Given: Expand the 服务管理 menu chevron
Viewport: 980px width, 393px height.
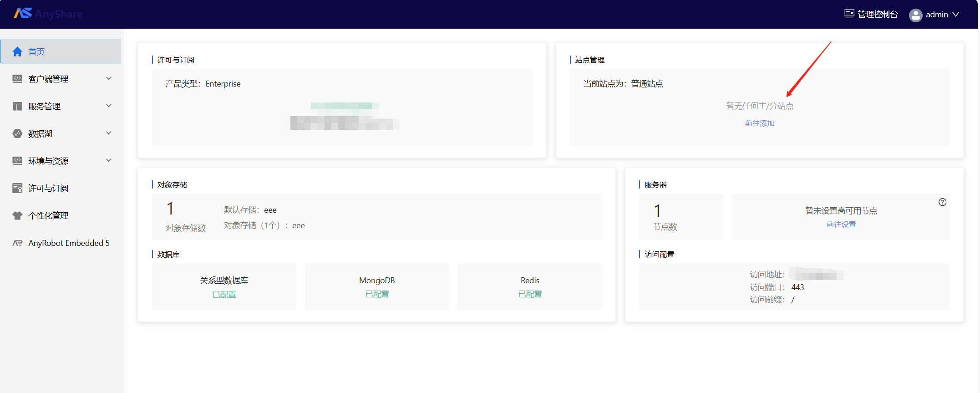Looking at the screenshot, I should coord(109,106).
